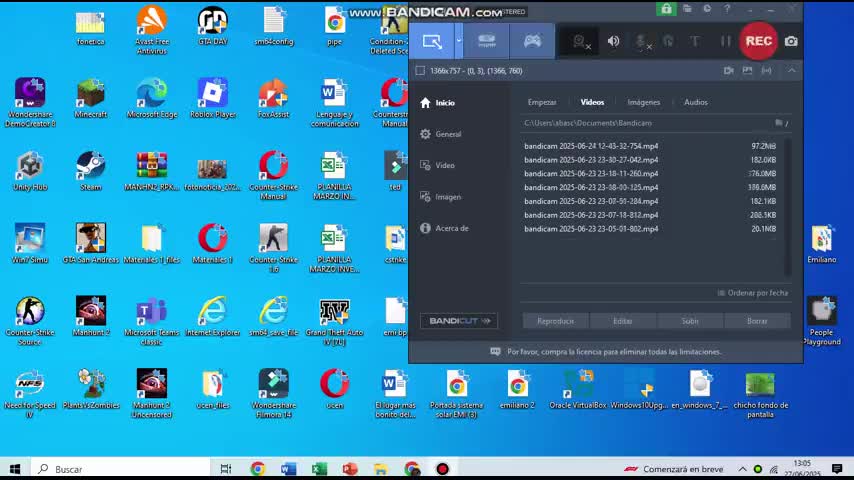Open Acerca de in sidebar
This screenshot has width=854, height=480.
(x=444, y=228)
